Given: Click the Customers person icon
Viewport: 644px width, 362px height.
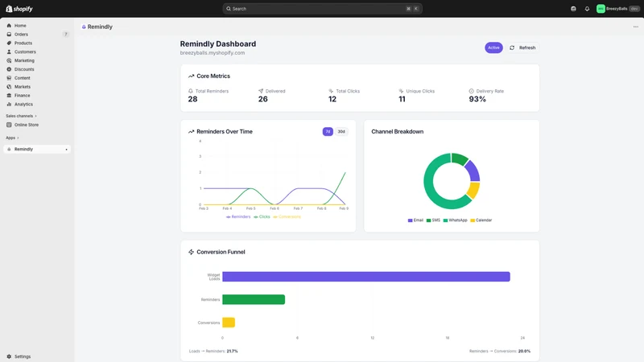Looking at the screenshot, I should pyautogui.click(x=9, y=51).
